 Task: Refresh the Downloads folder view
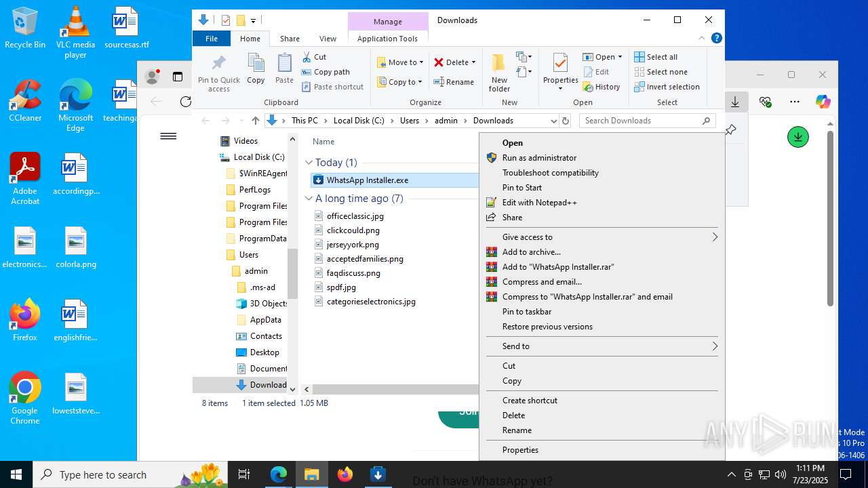(566, 121)
